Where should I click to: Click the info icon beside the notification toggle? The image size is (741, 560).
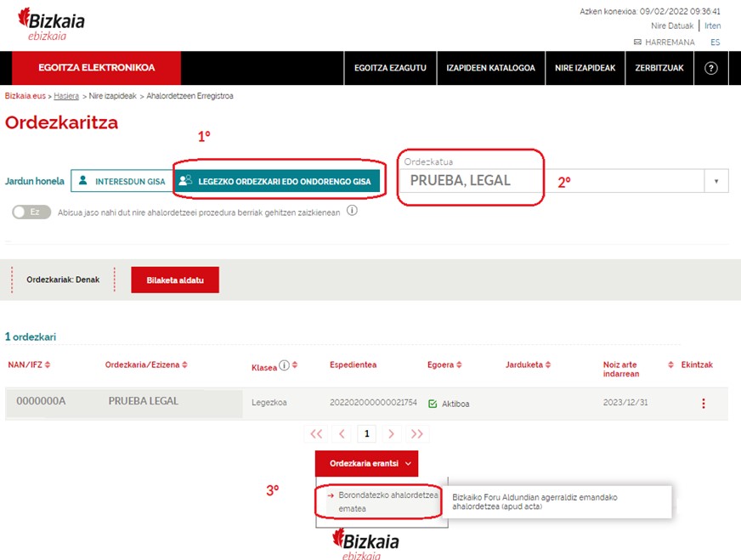tap(352, 211)
